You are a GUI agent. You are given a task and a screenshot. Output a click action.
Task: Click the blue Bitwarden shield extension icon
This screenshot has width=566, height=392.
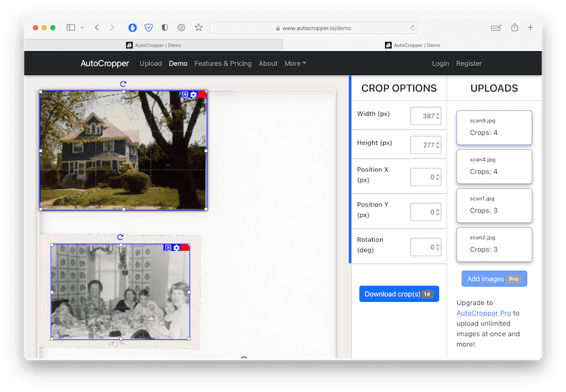133,27
